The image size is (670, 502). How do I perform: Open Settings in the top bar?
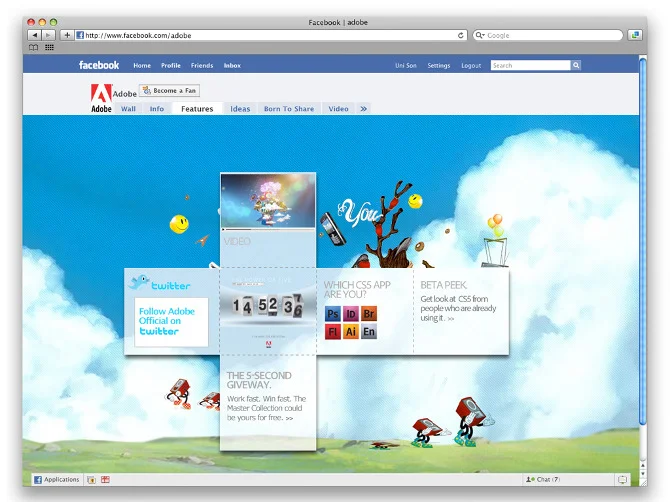coord(439,66)
